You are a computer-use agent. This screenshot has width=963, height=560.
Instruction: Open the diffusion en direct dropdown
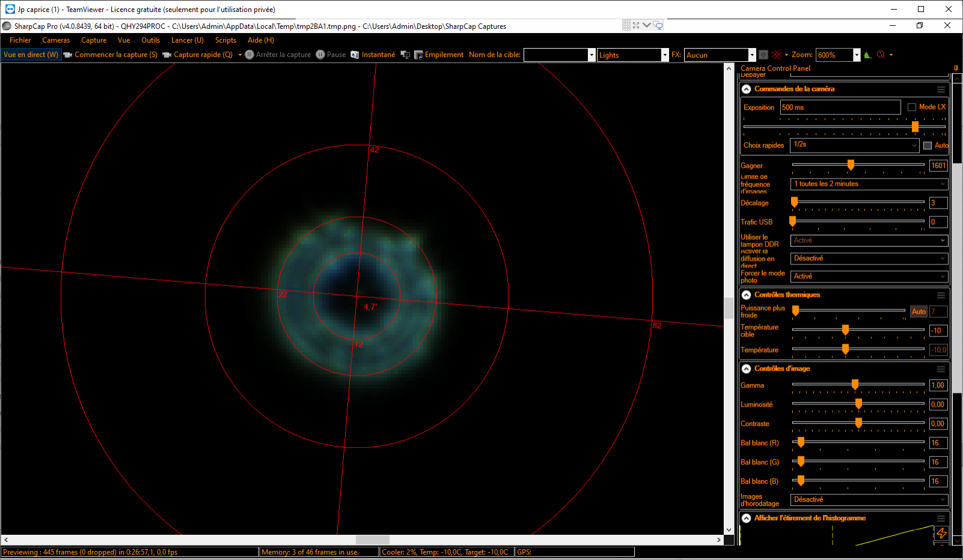[x=869, y=258]
